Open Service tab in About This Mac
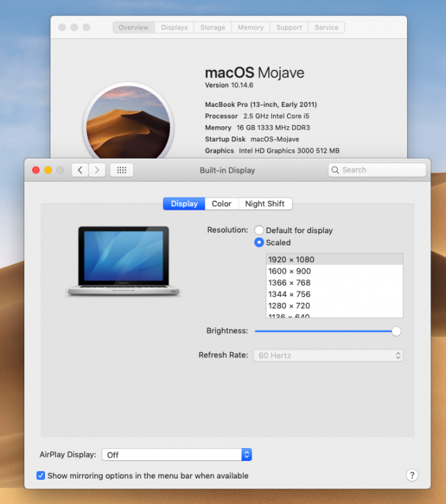 (326, 28)
